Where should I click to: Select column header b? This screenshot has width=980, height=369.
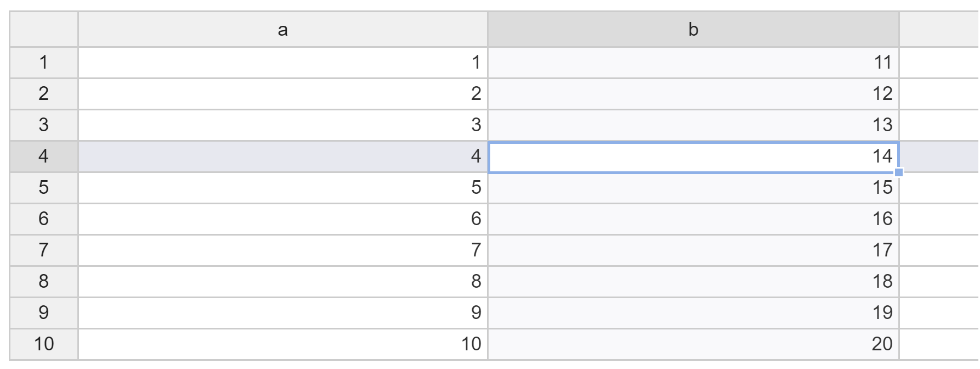(693, 30)
